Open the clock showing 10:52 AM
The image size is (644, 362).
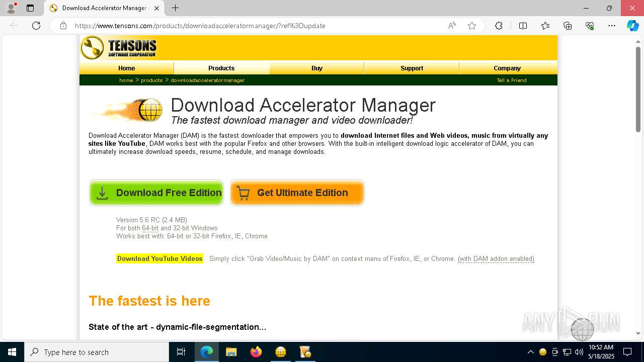(601, 352)
